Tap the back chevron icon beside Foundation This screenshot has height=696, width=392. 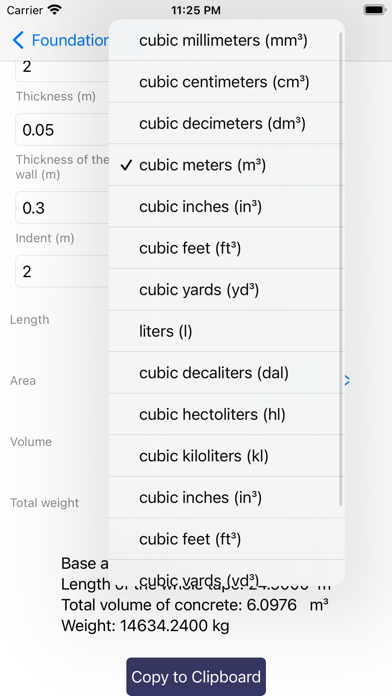pyautogui.click(x=18, y=40)
